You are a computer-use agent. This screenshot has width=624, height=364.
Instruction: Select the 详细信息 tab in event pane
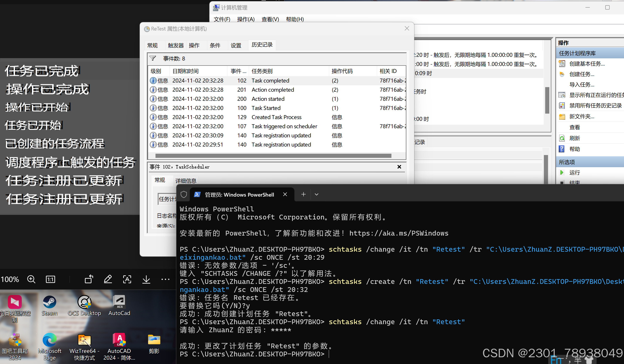pyautogui.click(x=186, y=181)
